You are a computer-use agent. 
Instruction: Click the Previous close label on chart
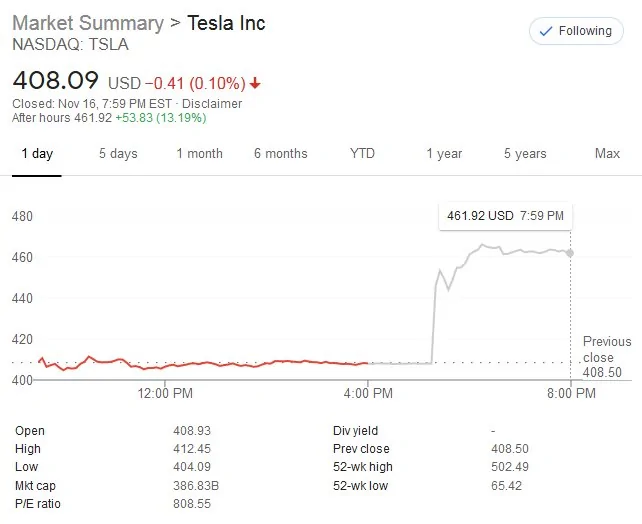coord(607,349)
